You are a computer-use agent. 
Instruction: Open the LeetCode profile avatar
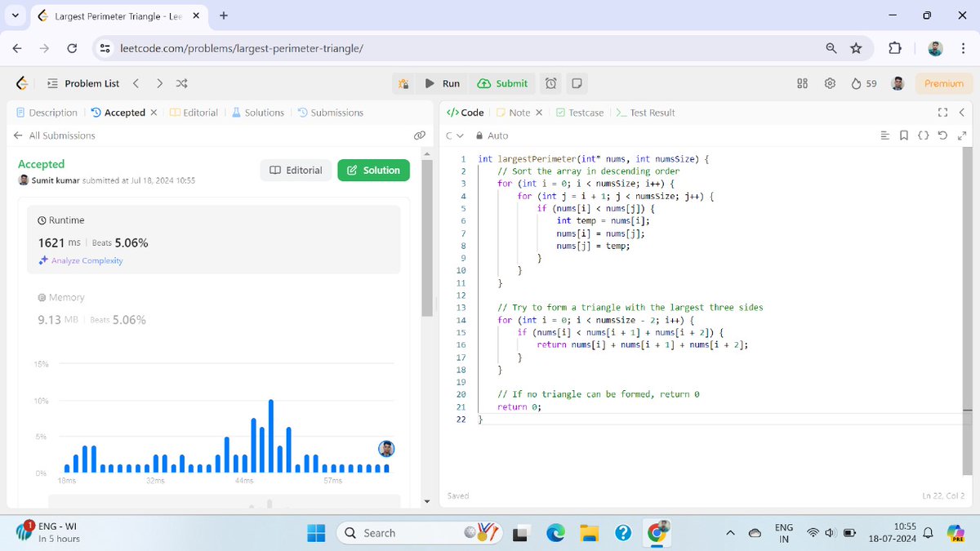pyautogui.click(x=898, y=83)
